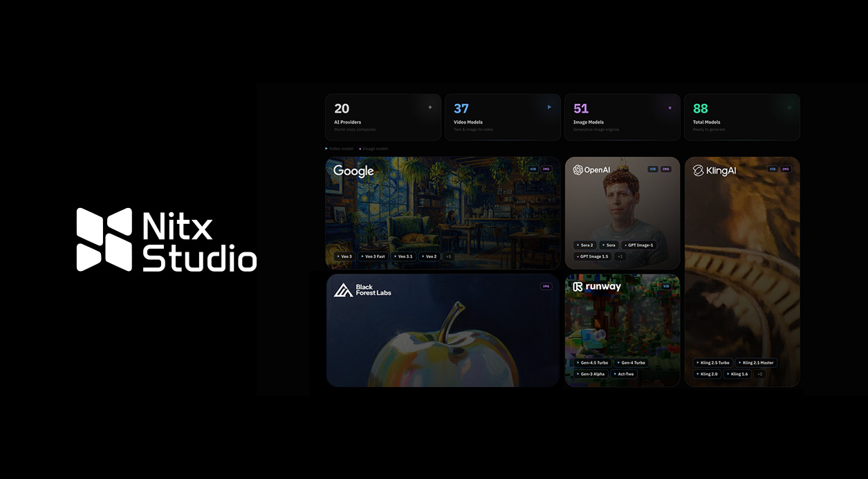The image size is (868, 479).
Task: Select the Sora model chip
Action: (x=609, y=245)
